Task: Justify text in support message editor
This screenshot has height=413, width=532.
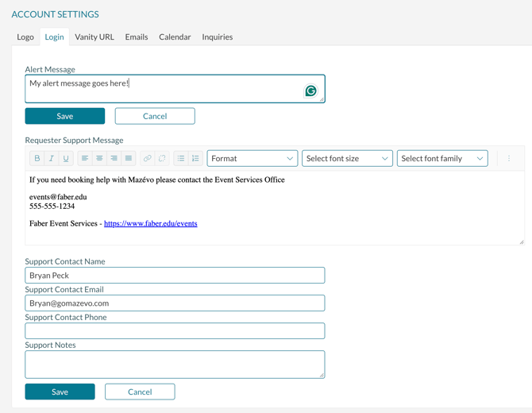Action: pos(129,158)
